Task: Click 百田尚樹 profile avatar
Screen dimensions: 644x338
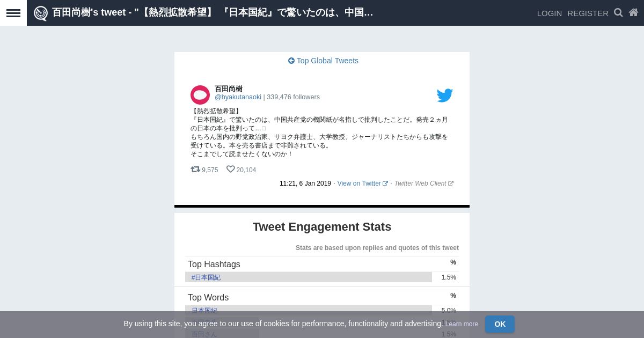Action: [x=200, y=95]
